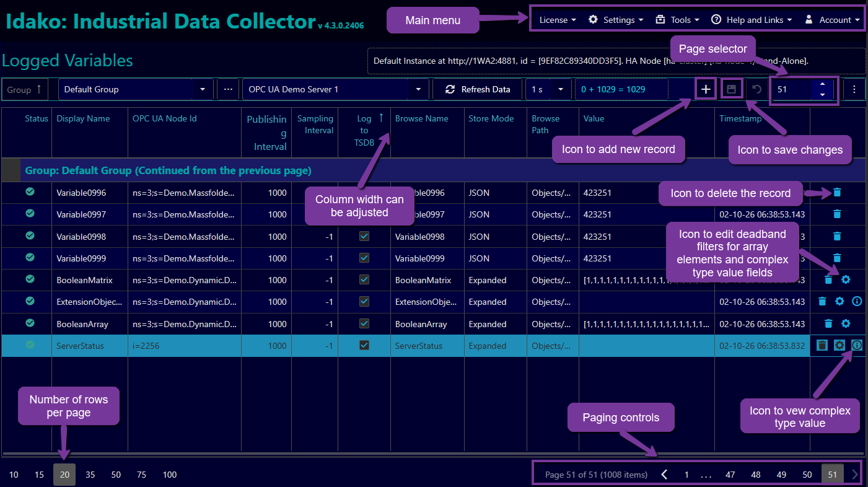The width and height of the screenshot is (868, 487).
Task: Click the Refresh Data button
Action: [478, 89]
